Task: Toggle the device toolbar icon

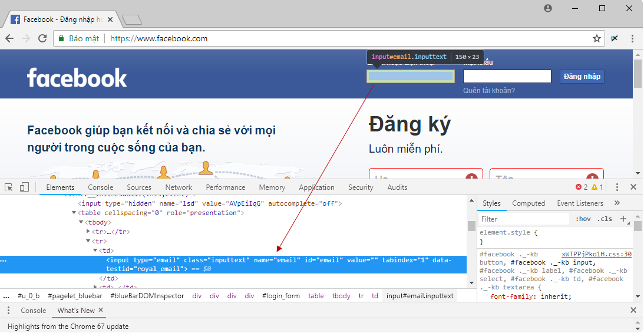Action: click(x=24, y=187)
